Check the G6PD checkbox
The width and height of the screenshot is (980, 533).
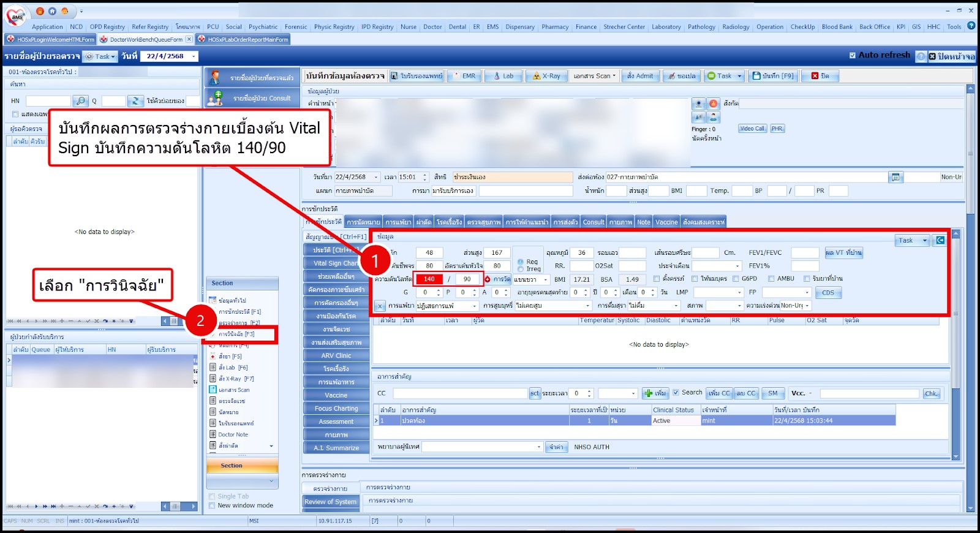coord(736,279)
